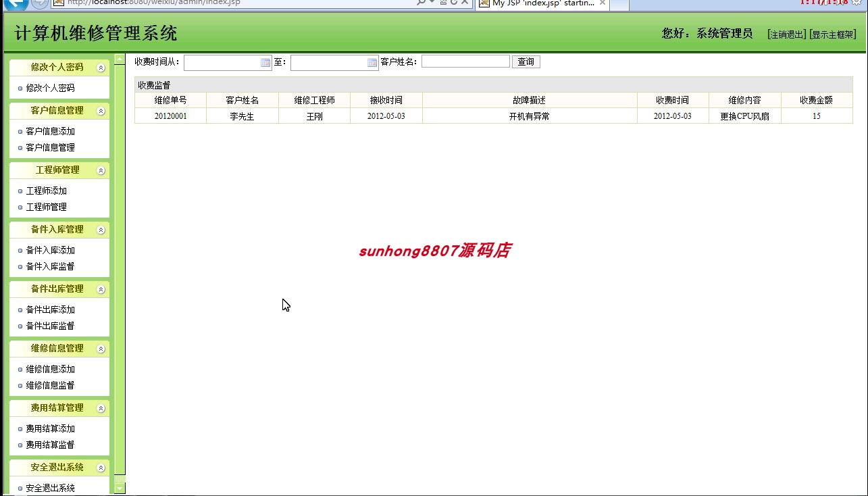Open the 备件出库添加 link
868x496 pixels.
coord(50,309)
